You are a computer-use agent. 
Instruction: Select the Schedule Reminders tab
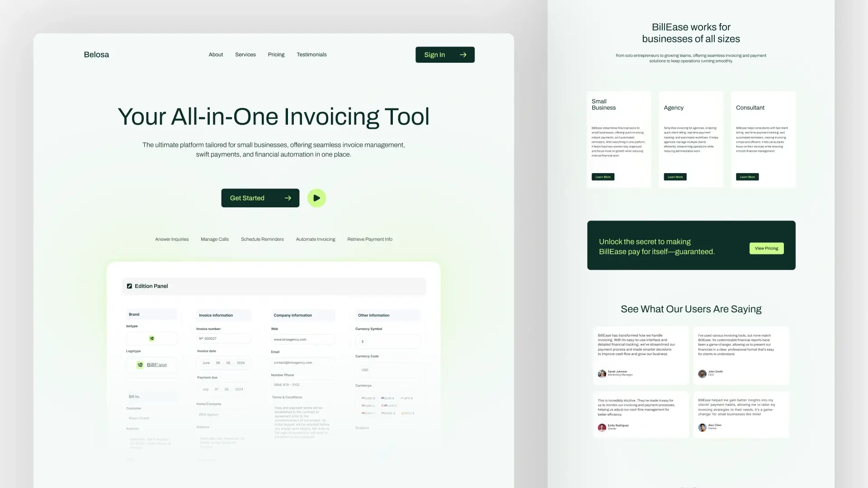point(262,239)
